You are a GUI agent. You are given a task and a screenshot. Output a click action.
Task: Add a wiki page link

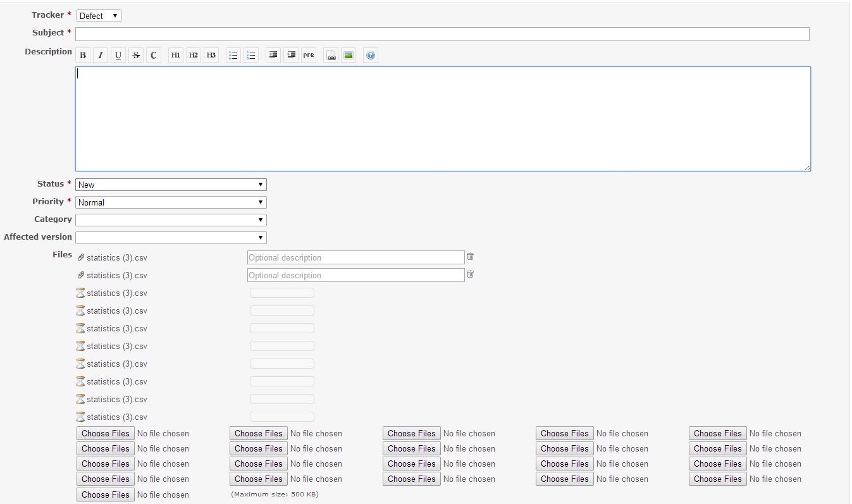pyautogui.click(x=331, y=56)
